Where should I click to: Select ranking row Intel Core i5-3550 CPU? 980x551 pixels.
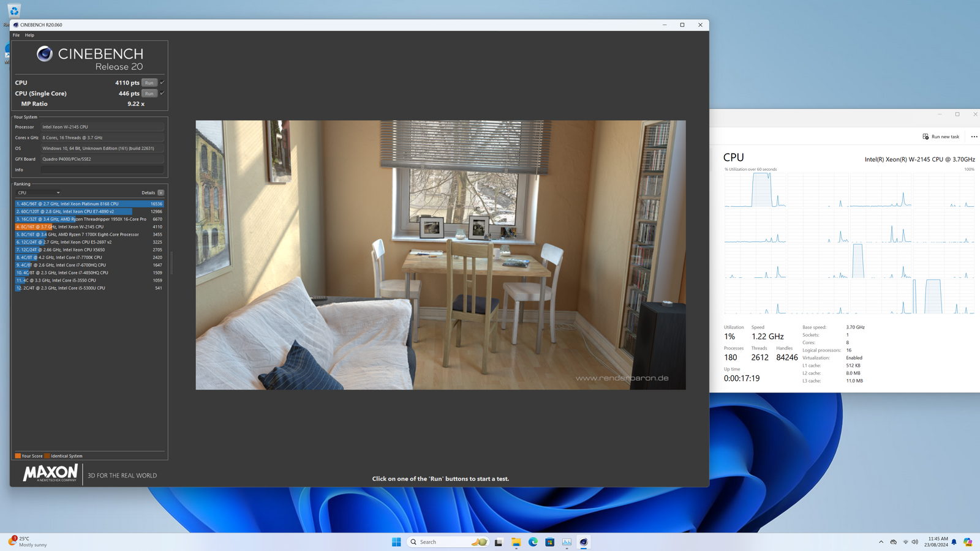click(89, 280)
